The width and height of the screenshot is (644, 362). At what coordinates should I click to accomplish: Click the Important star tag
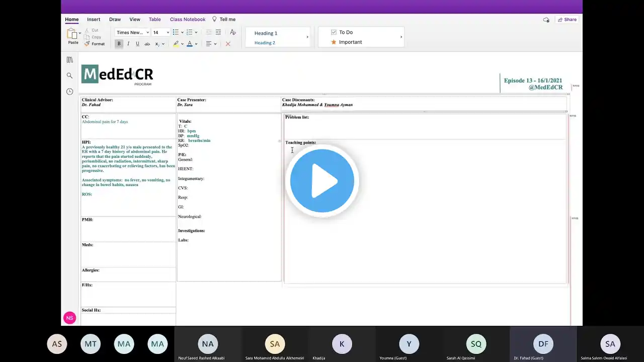[334, 42]
